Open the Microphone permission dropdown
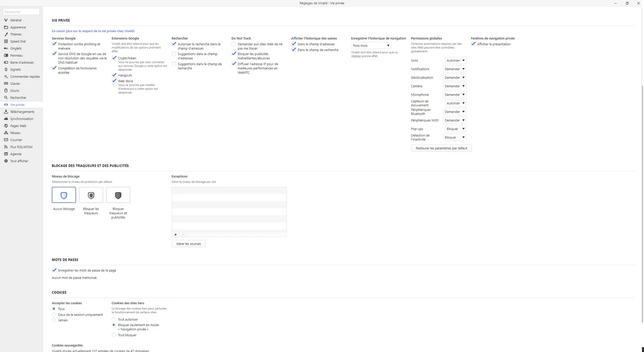 click(x=455, y=94)
